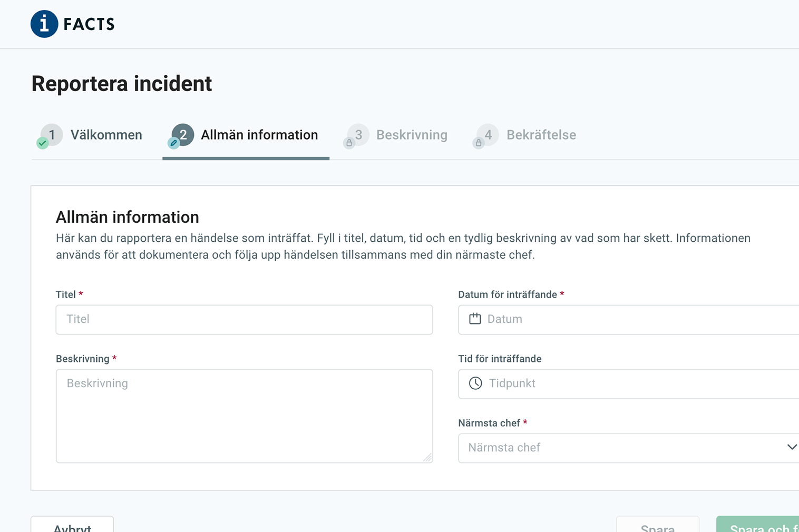This screenshot has width=799, height=532.
Task: Click the lock badge on step 3
Action: [349, 143]
